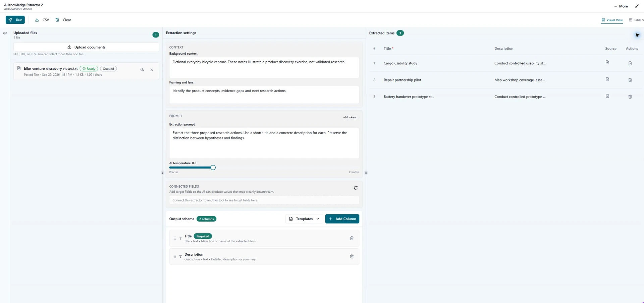Screen dimensions: 644x303
Task: Delete Repair partnership pilot row
Action: (x=630, y=80)
